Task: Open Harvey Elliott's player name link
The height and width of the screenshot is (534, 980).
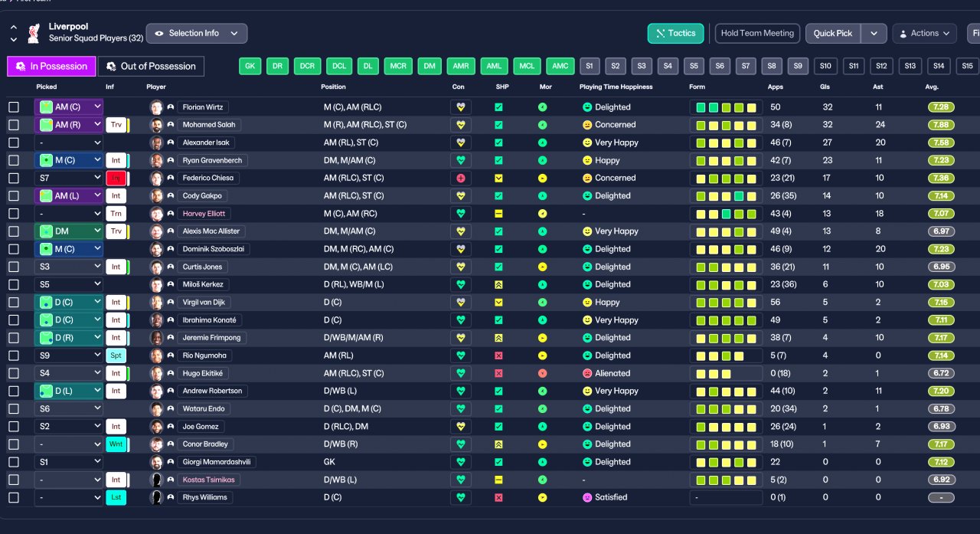Action: [204, 214]
